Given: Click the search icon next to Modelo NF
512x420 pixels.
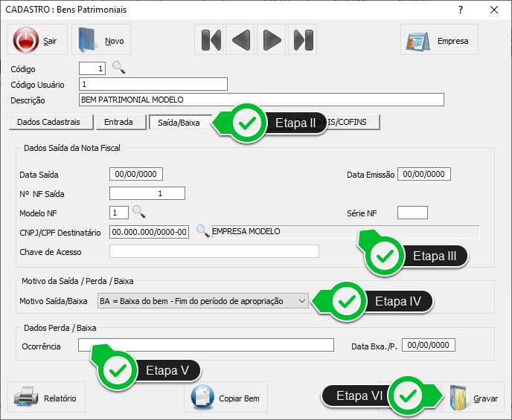Looking at the screenshot, I should 138,213.
